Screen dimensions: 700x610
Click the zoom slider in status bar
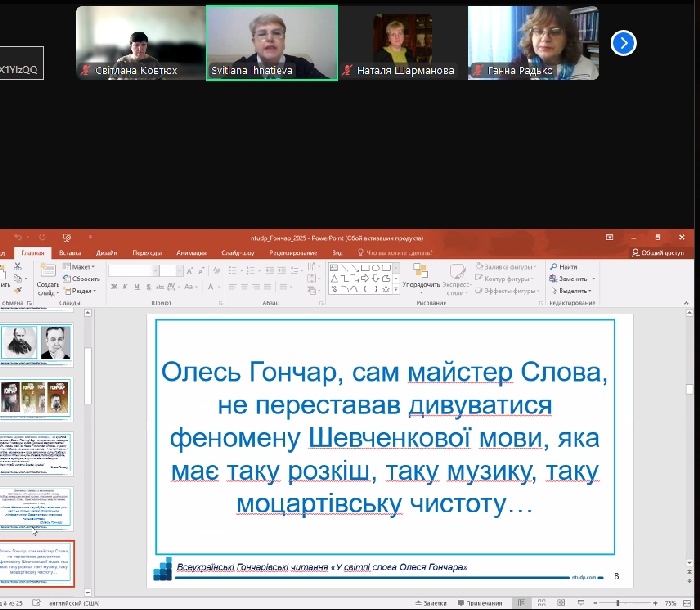tap(620, 603)
